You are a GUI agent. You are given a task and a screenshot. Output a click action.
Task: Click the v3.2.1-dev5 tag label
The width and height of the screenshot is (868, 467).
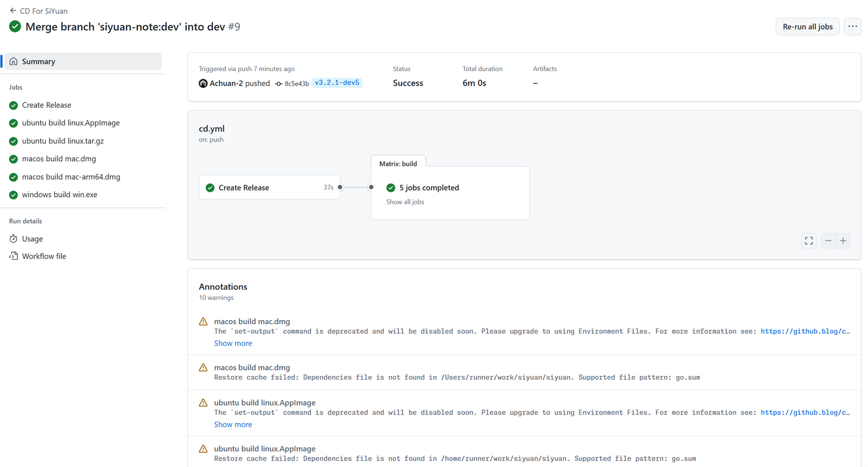[337, 83]
